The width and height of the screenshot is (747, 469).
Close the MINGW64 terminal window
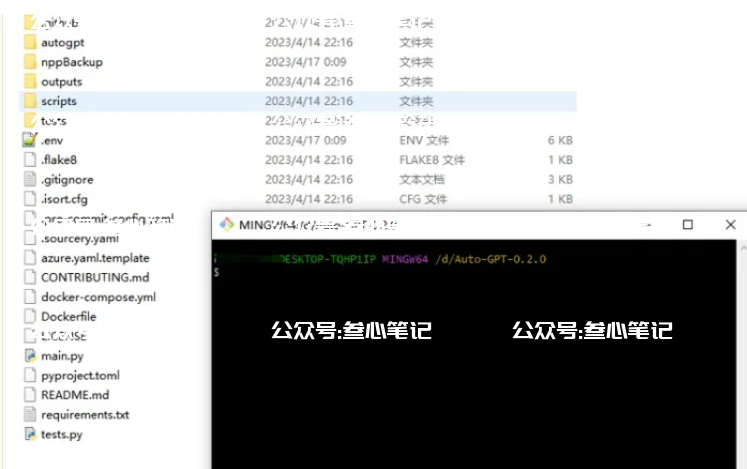coord(730,224)
